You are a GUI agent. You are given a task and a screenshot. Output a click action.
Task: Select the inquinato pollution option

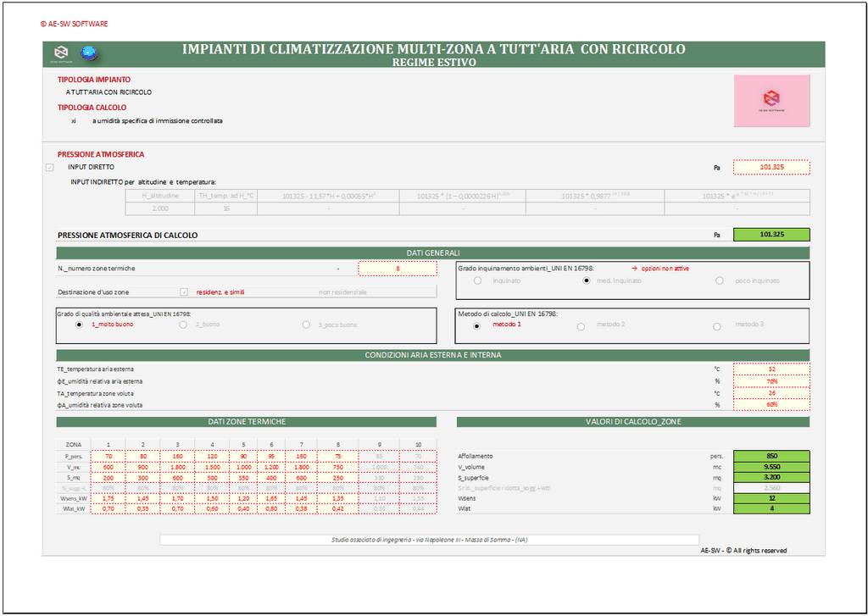(478, 280)
